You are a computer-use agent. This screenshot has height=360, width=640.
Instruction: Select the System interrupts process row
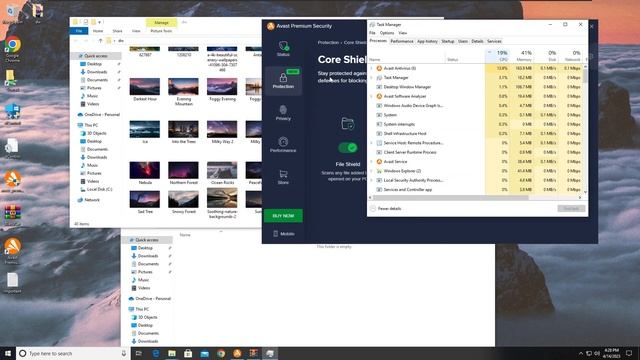tap(477, 124)
